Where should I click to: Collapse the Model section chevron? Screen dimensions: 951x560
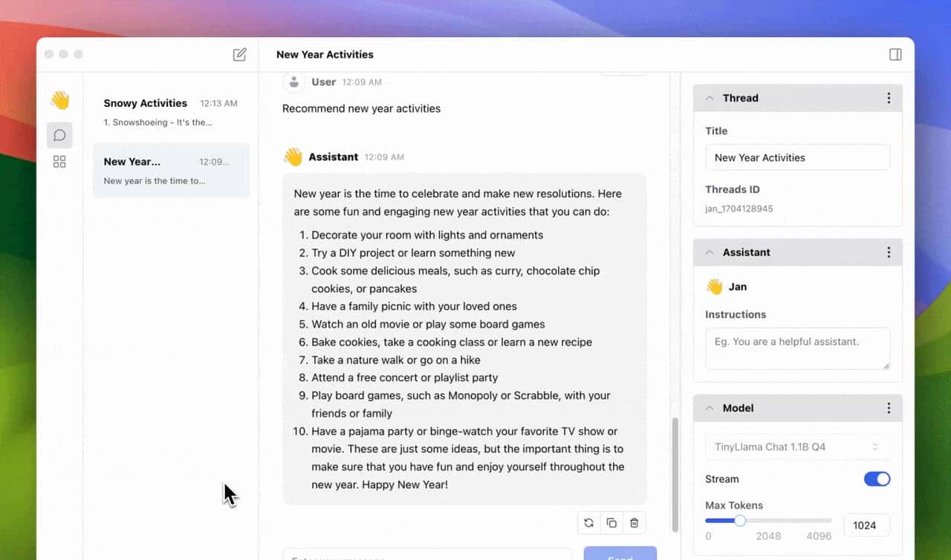click(710, 408)
